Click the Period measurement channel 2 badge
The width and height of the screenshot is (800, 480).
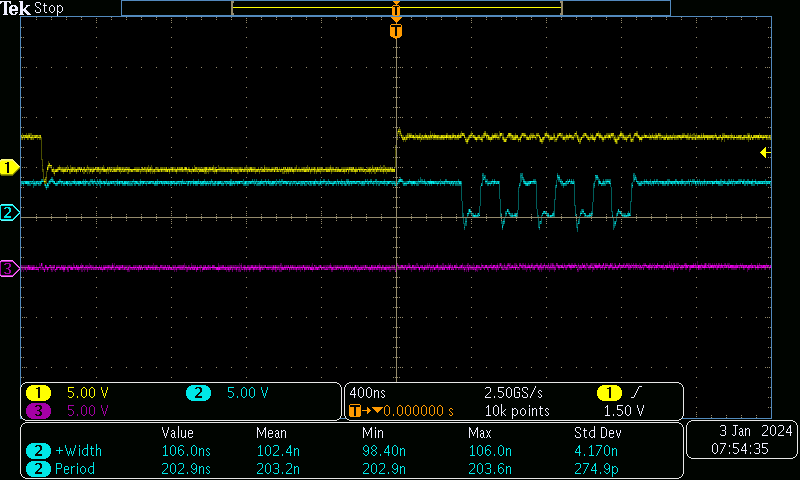point(38,468)
